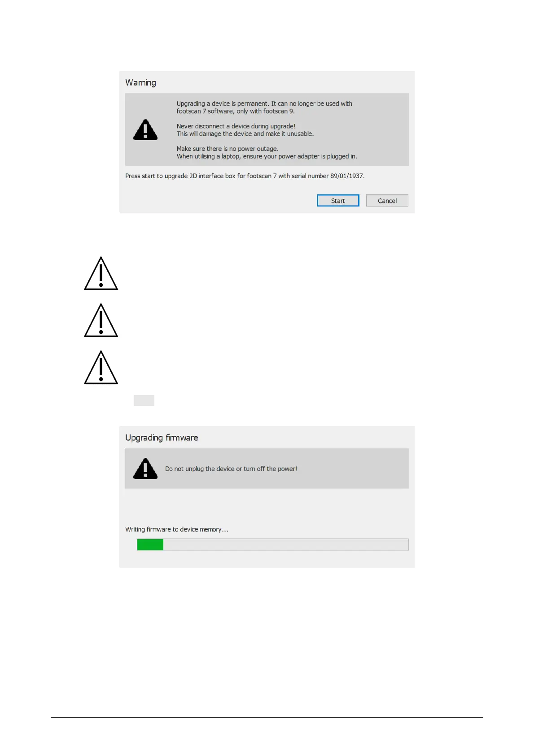Click 'This will damage the device' line
Image resolution: width=534 pixels, height=756 pixels.
click(x=245, y=134)
